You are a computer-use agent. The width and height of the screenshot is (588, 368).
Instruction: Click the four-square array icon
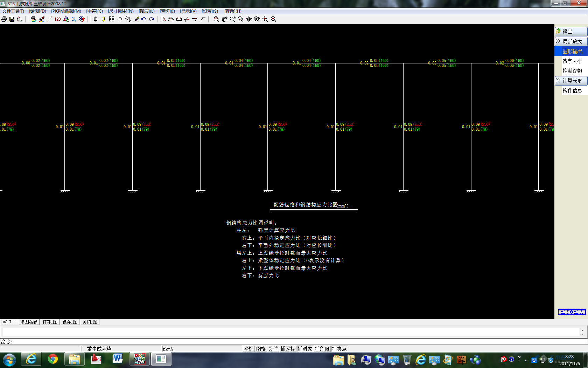[x=112, y=19]
